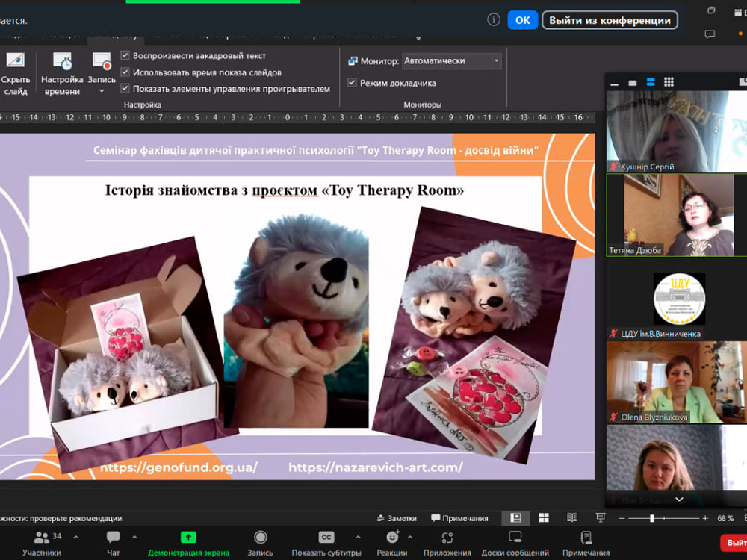The width and height of the screenshot is (747, 560).
Task: Disable Режим докладчика checkbox
Action: pyautogui.click(x=352, y=83)
